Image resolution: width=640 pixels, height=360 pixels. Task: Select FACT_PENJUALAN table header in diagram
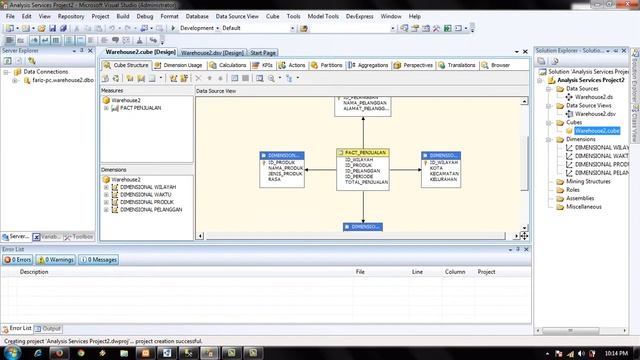pos(363,153)
